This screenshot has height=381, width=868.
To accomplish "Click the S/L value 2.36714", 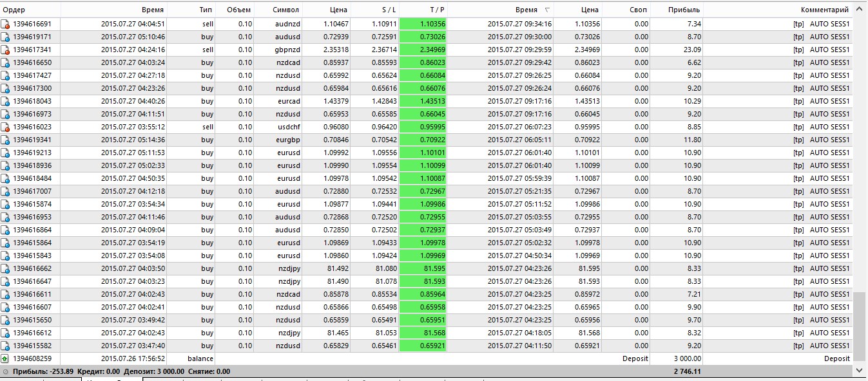I will point(384,50).
